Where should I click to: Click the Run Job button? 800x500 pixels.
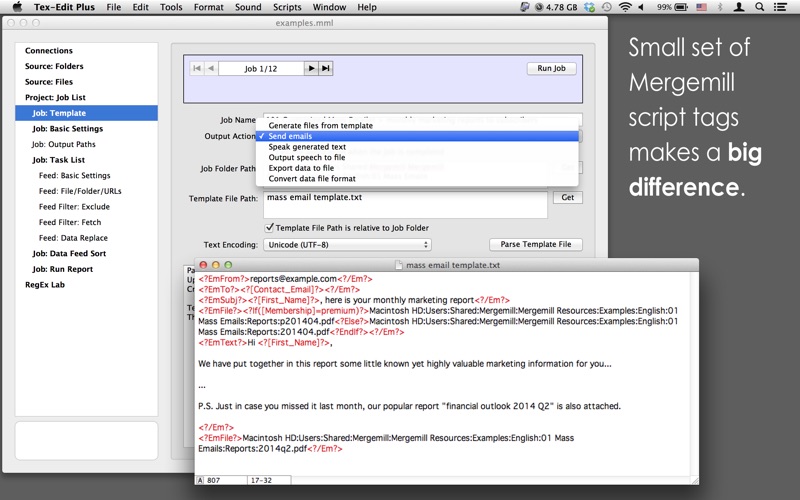point(552,68)
